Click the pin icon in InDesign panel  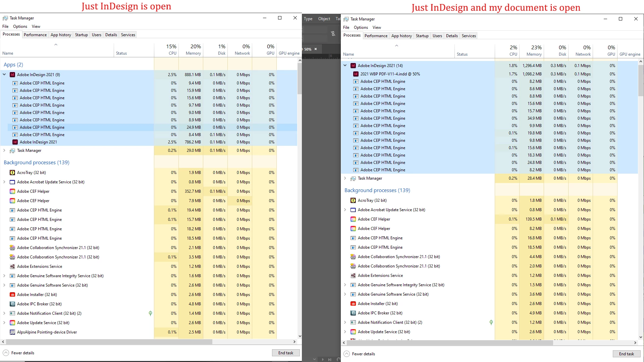333,34
